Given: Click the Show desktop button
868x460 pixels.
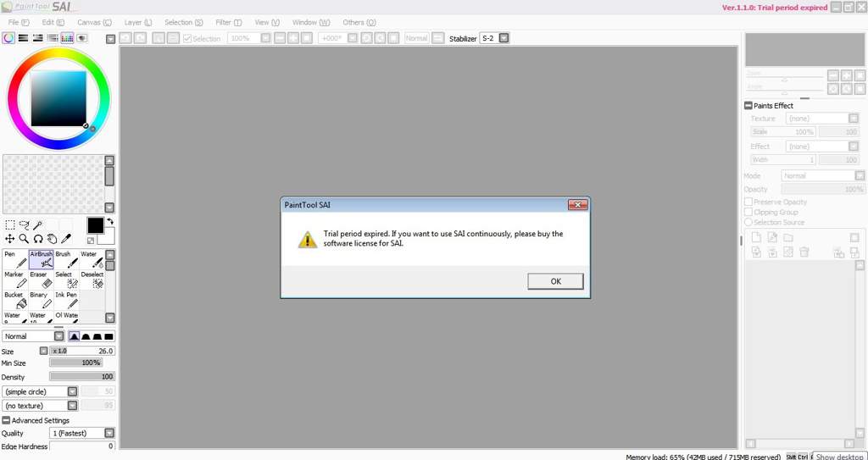Looking at the screenshot, I should 840,457.
